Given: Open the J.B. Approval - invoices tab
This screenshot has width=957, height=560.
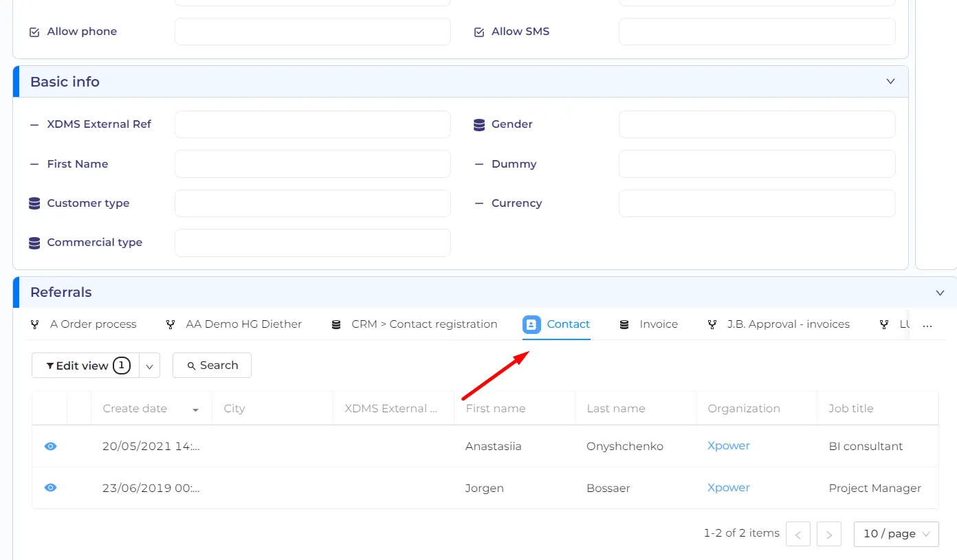Looking at the screenshot, I should pyautogui.click(x=779, y=324).
